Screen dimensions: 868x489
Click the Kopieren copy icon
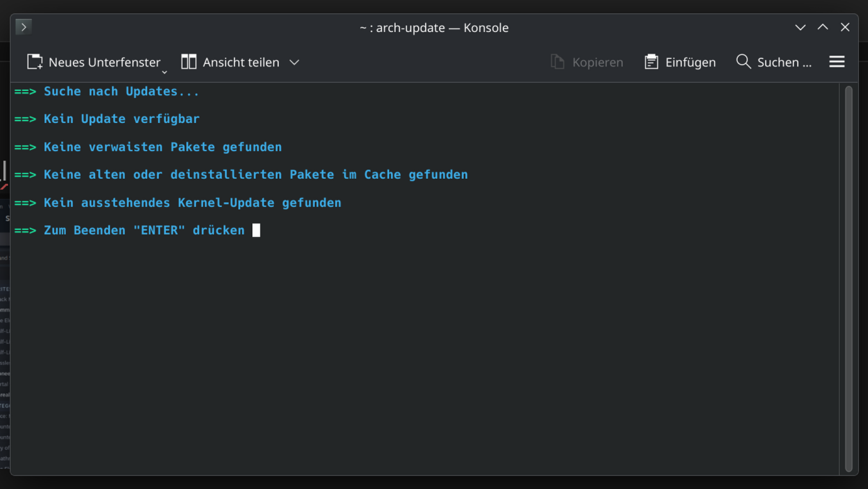pos(557,62)
